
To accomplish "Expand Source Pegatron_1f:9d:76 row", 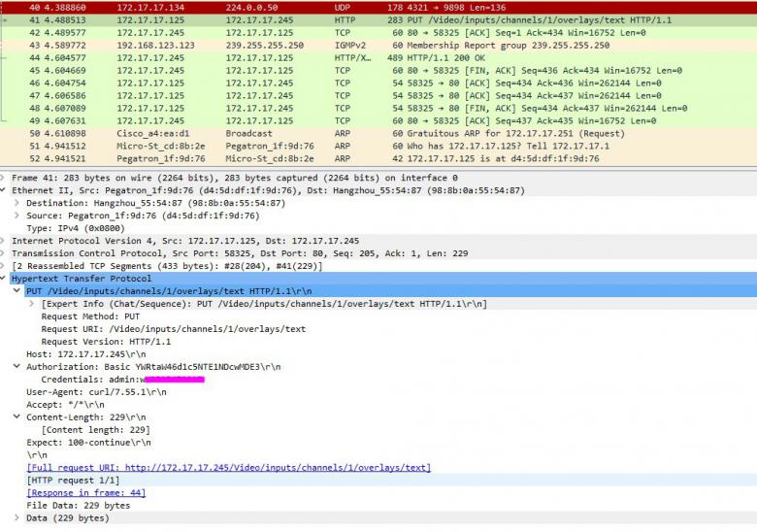I will [16, 216].
